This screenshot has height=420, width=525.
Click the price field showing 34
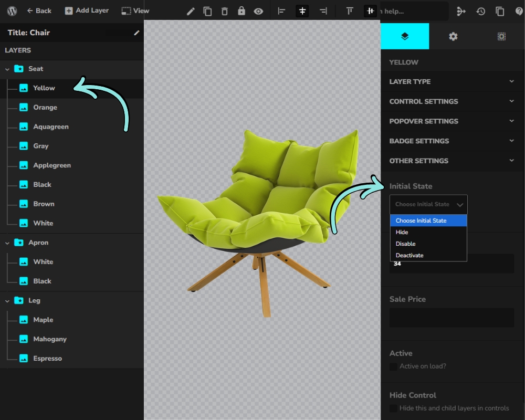point(451,264)
